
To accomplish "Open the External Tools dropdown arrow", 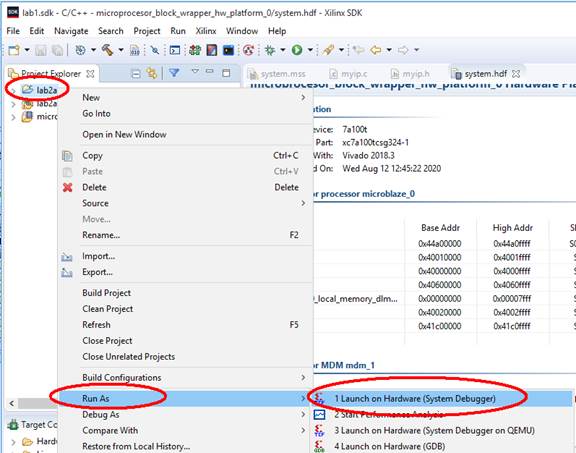I will pos(341,50).
